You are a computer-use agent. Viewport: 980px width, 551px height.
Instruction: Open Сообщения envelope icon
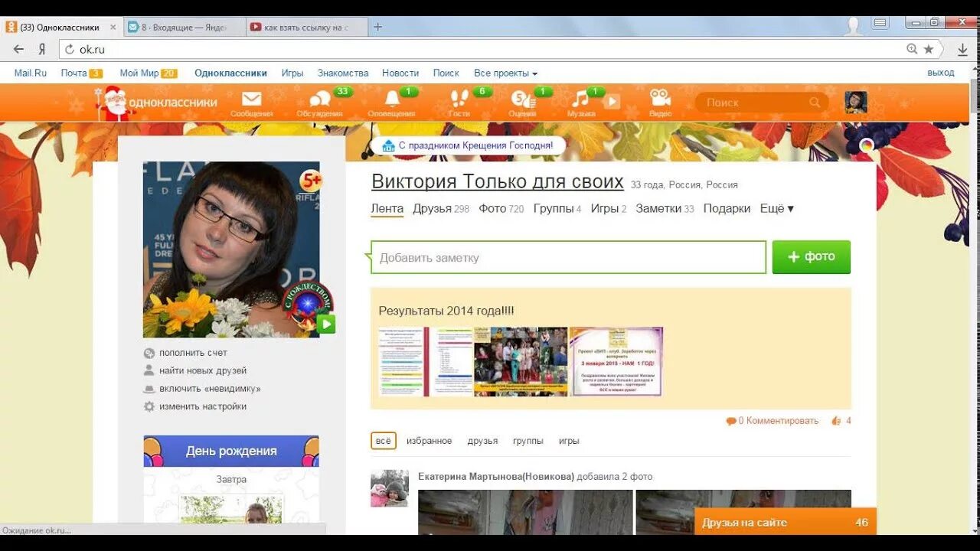click(251, 99)
